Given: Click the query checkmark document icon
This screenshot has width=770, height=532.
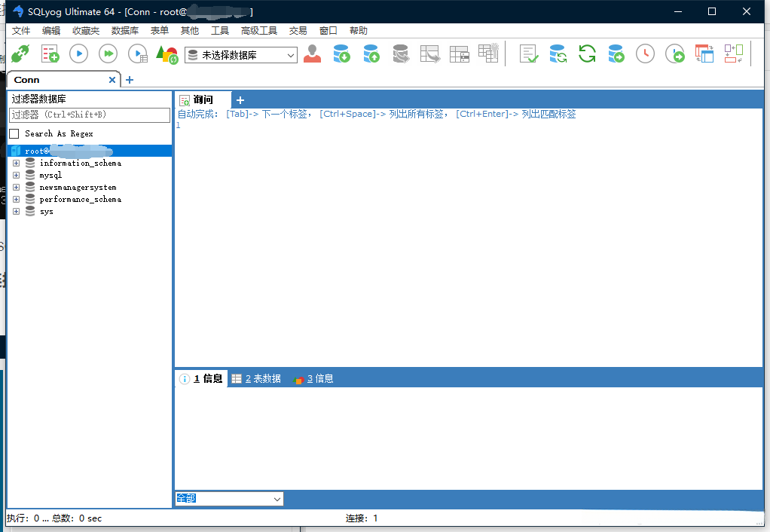Looking at the screenshot, I should pyautogui.click(x=528, y=54).
